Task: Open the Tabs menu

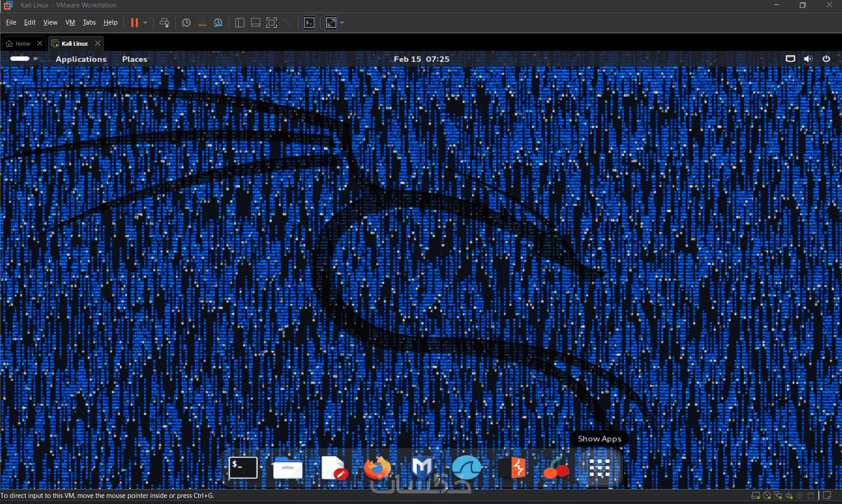Action: click(89, 22)
